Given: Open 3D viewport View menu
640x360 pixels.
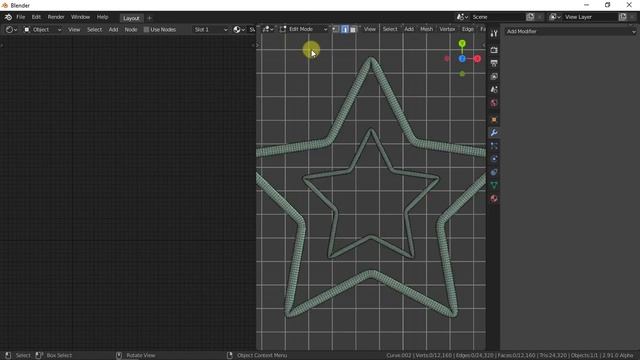Looking at the screenshot, I should [x=370, y=29].
